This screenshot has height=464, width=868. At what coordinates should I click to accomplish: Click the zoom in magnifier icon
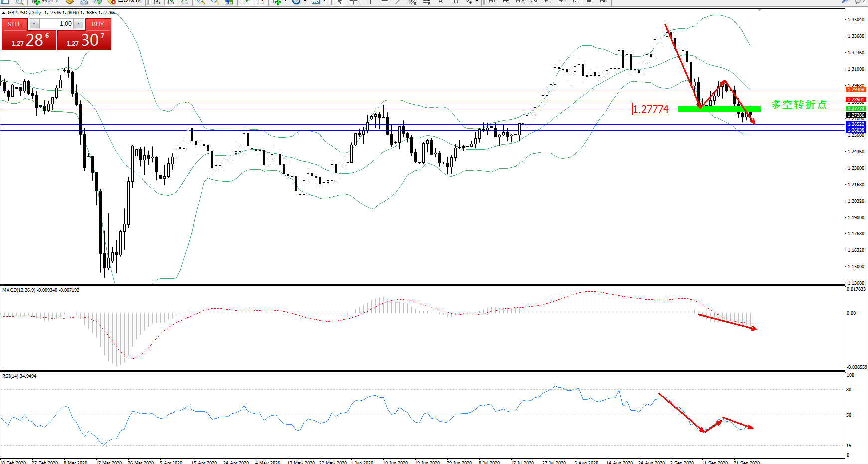click(200, 2)
